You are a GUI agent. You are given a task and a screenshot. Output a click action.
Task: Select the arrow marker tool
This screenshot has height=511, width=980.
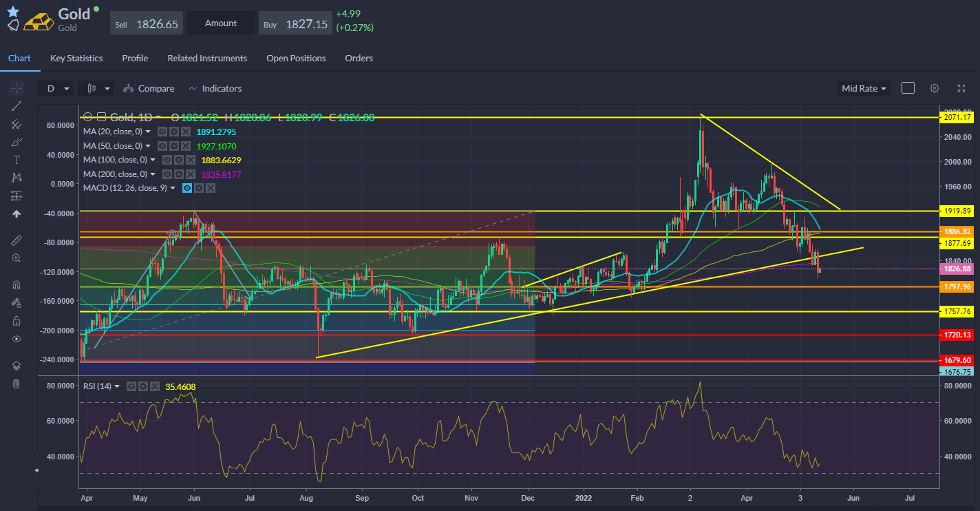coord(17,213)
